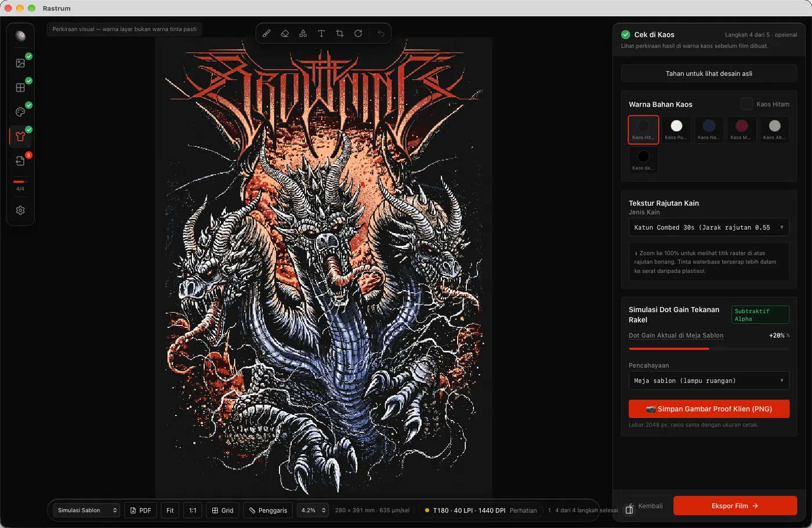Click Tahan untuk lihat desain asli button
The width and height of the screenshot is (812, 528).
(709, 74)
